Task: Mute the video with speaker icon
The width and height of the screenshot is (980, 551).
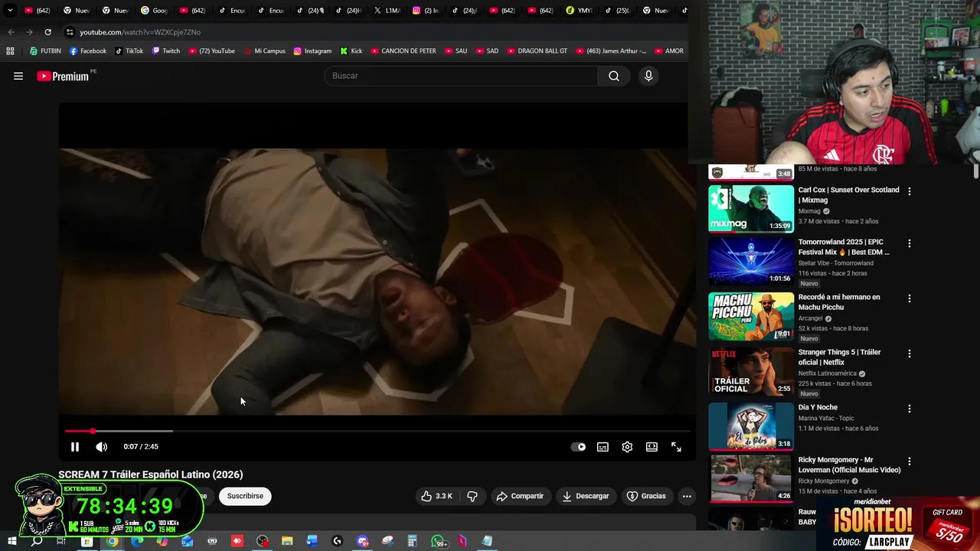Action: point(101,447)
